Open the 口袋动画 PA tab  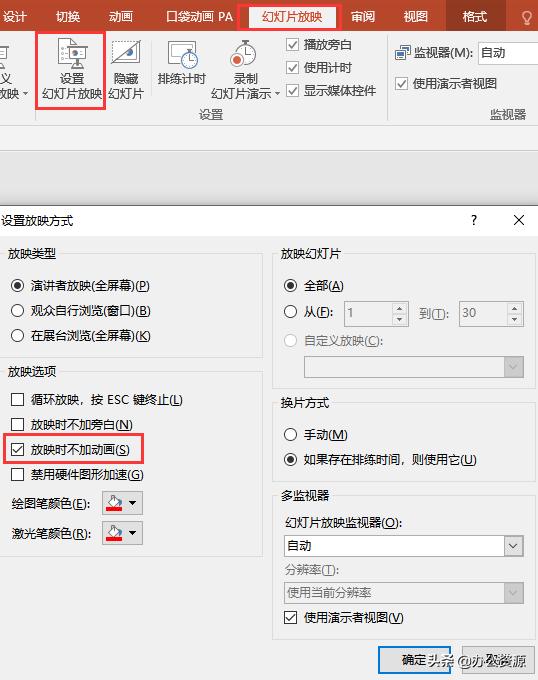pyautogui.click(x=199, y=17)
